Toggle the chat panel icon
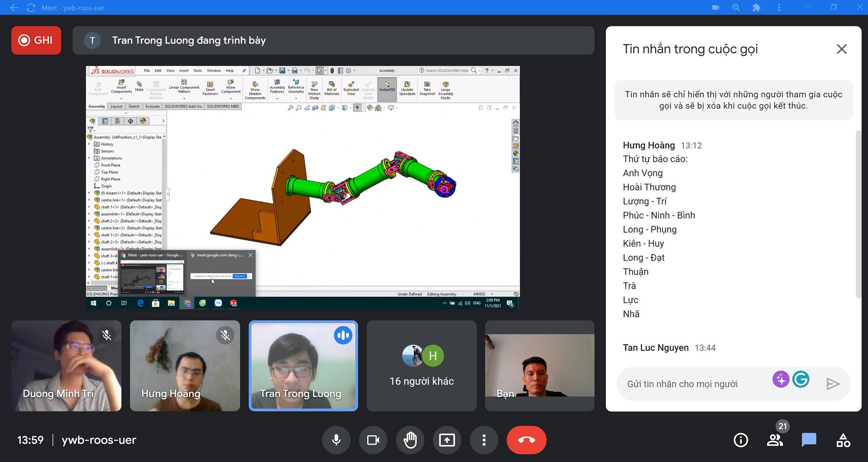The image size is (868, 462). click(809, 440)
